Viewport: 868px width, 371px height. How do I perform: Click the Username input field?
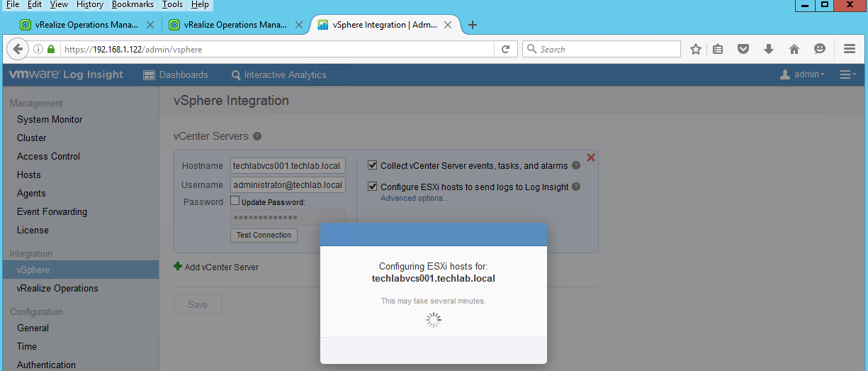pos(288,185)
